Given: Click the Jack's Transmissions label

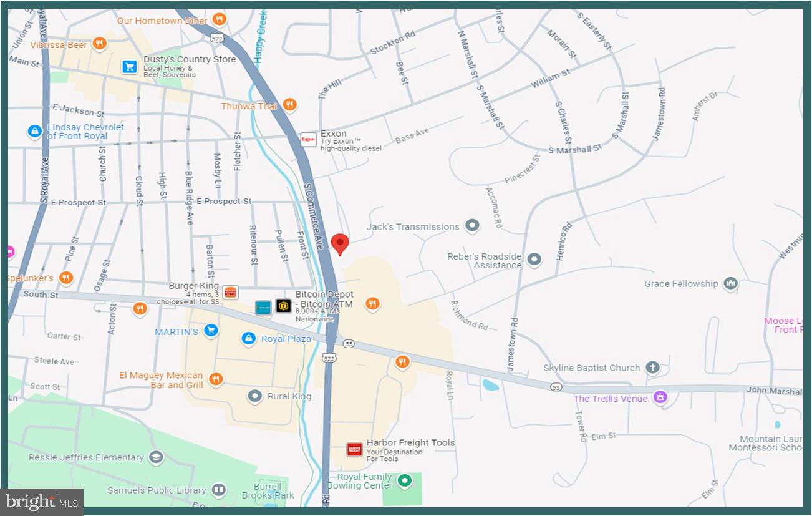Looking at the screenshot, I should coord(413,227).
